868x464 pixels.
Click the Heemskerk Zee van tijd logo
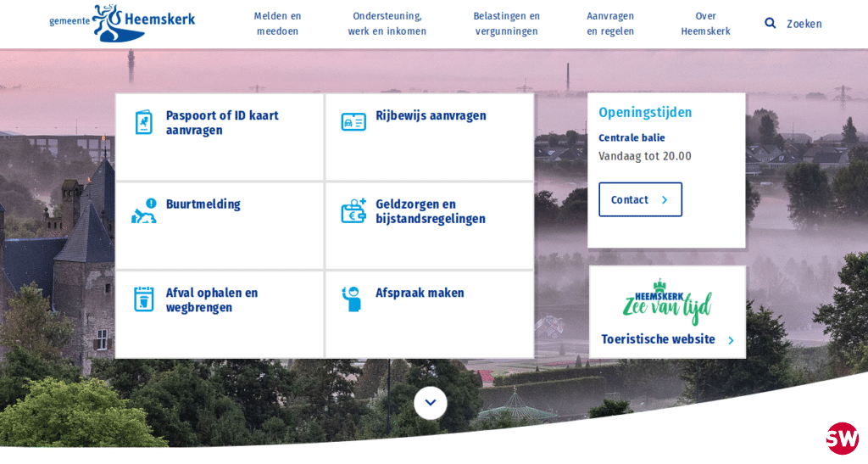667,302
